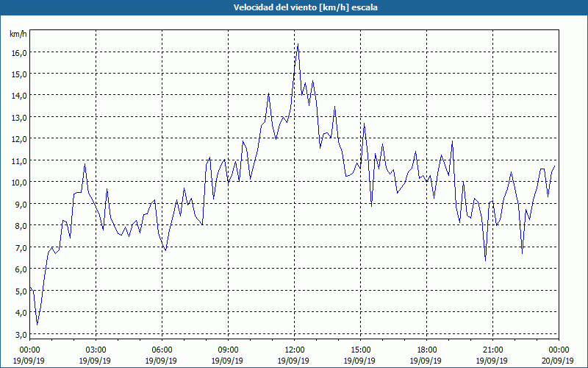The image size is (588, 368).
Task: Click the '12:00' time axis label
Action: [295, 350]
